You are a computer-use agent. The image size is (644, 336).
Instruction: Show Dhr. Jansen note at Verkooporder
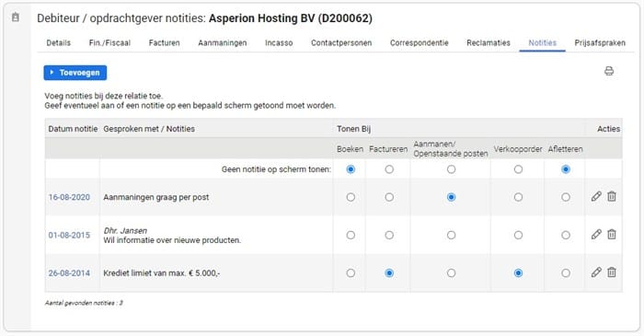518,235
